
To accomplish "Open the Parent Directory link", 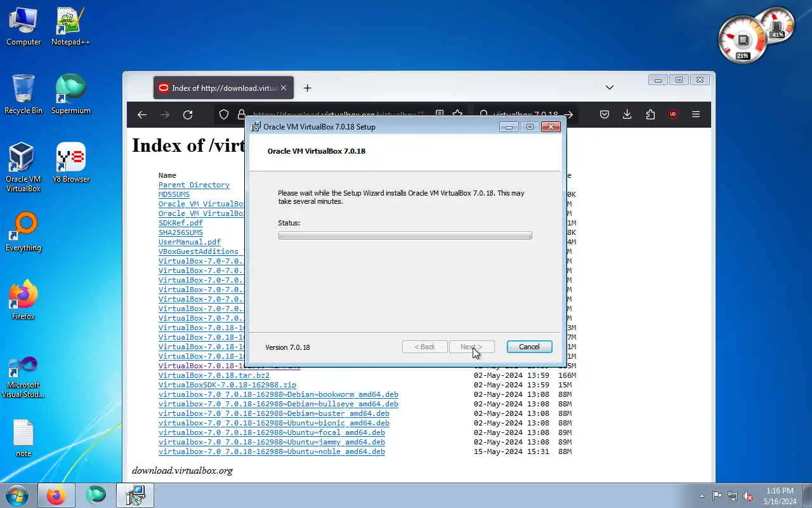I will 194,185.
